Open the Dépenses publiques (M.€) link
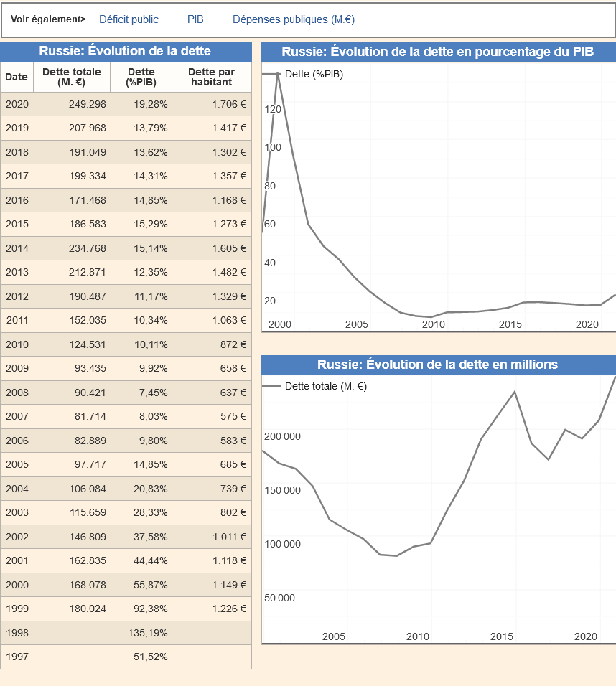The image size is (616, 686). tap(293, 19)
